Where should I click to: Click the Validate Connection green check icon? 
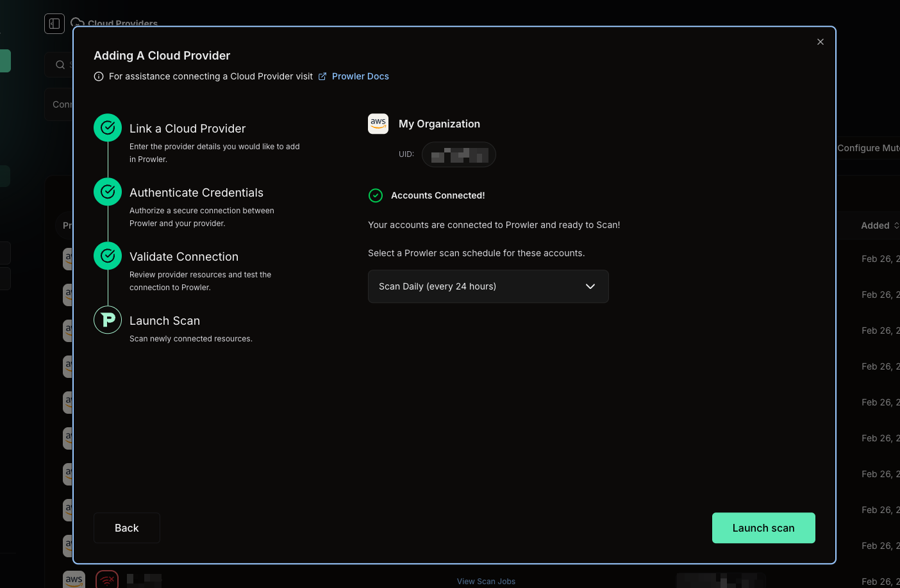click(107, 256)
